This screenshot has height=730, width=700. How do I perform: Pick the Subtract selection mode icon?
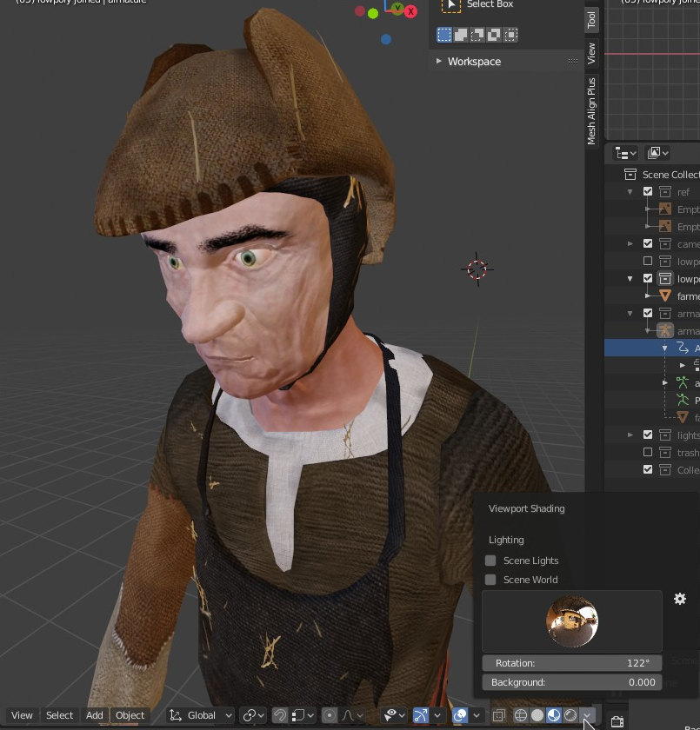[477, 35]
